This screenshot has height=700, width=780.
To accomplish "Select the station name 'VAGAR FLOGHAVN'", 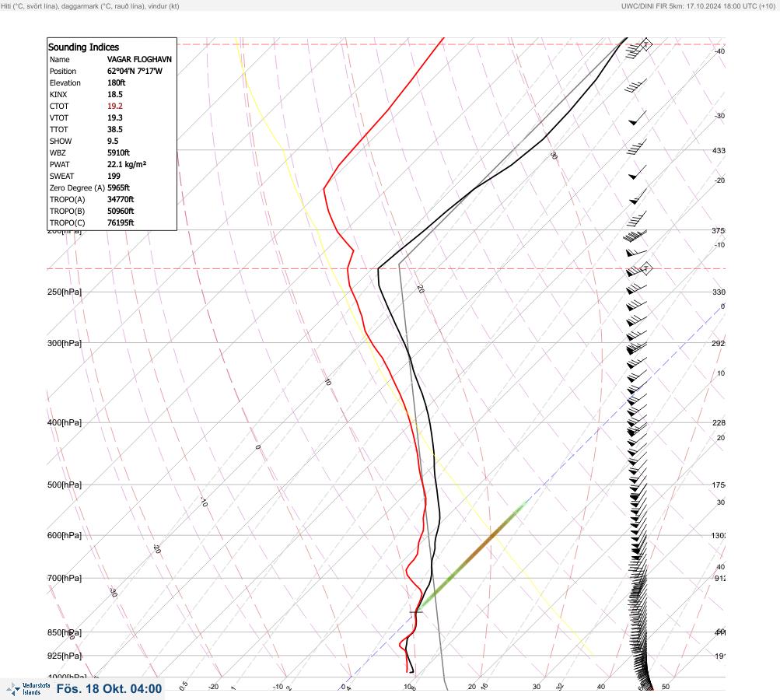I will [x=139, y=59].
